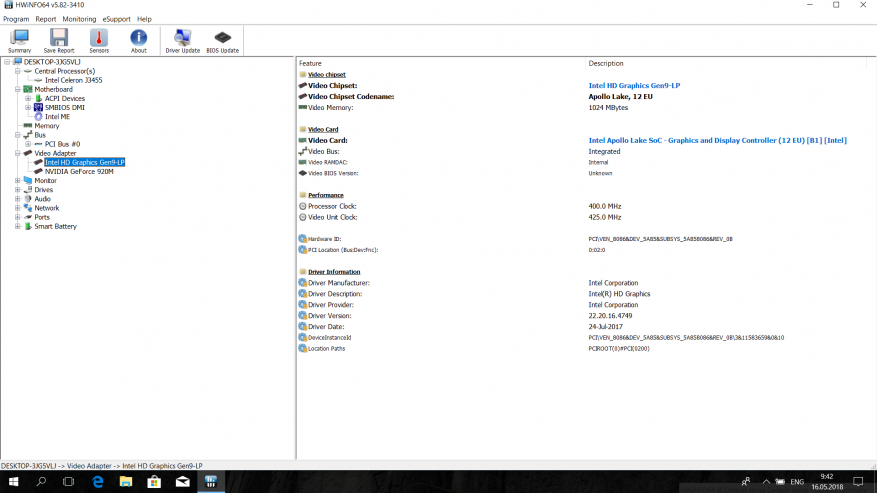Select Intel Celeron J3455 tree item
Viewport: 877px width, 493px height.
click(73, 80)
